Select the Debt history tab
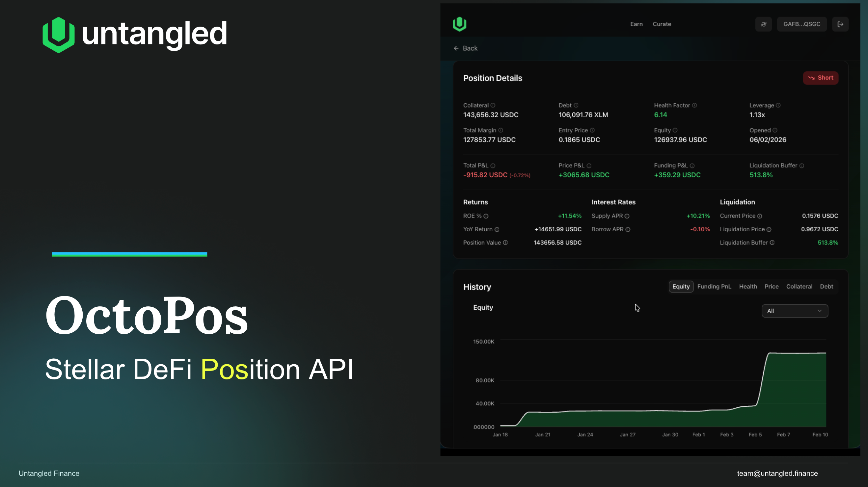 (x=826, y=287)
